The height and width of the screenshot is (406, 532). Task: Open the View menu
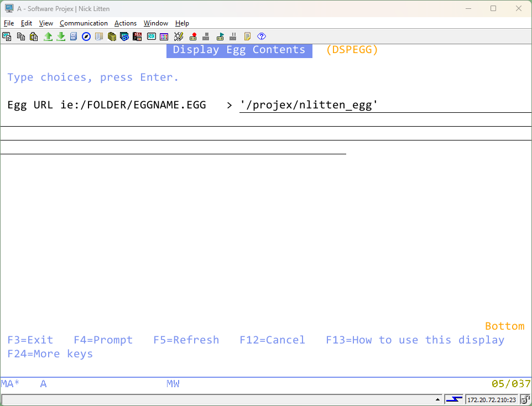click(46, 23)
